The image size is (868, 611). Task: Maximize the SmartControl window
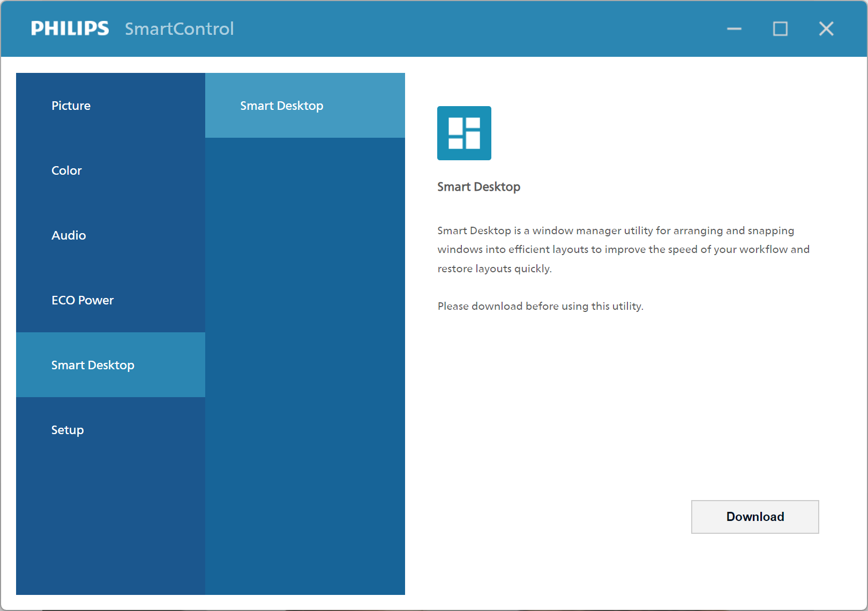780,28
